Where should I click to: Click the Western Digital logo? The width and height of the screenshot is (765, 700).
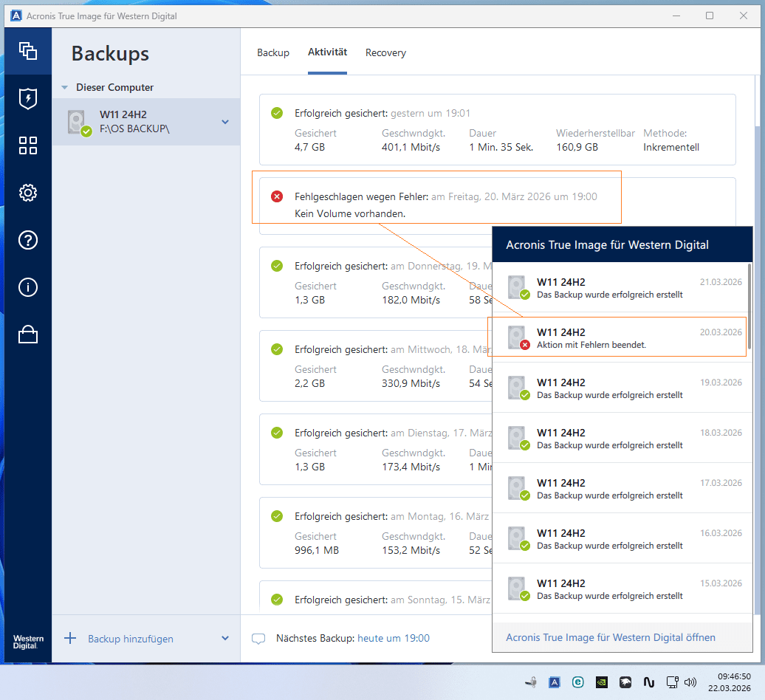pos(28,642)
